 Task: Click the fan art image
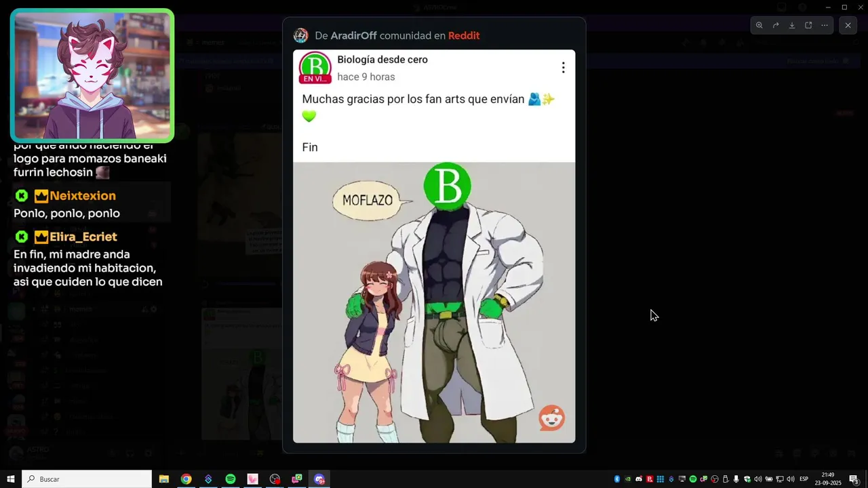(434, 302)
